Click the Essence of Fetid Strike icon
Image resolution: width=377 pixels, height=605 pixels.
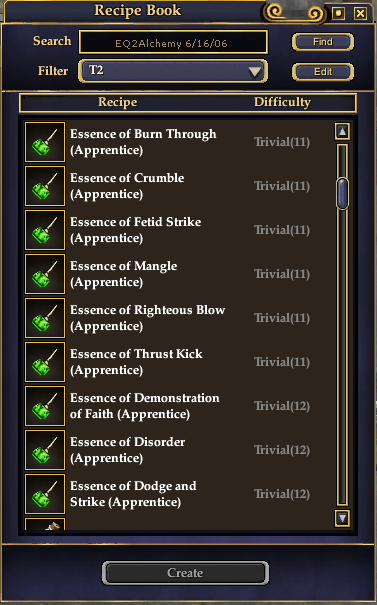45,230
